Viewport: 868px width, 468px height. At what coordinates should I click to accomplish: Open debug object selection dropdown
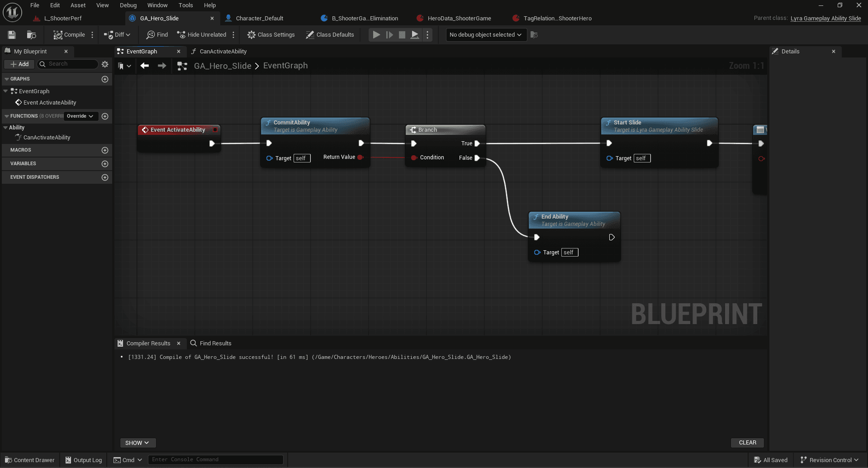486,35
